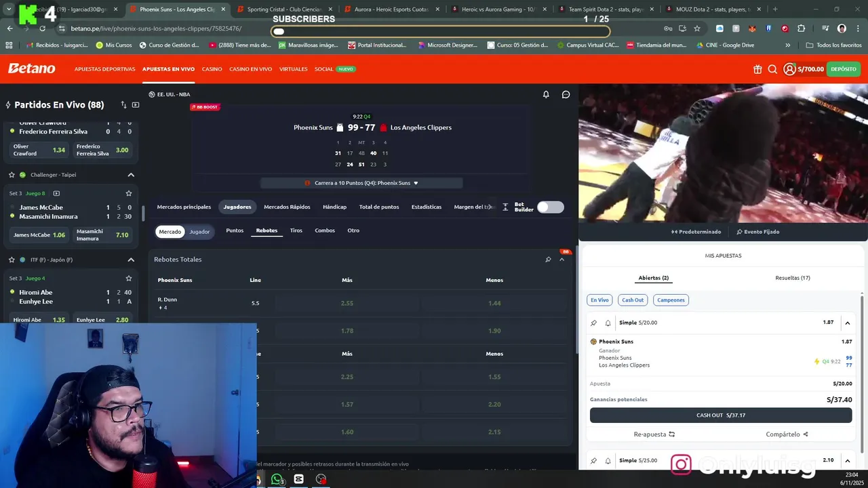This screenshot has height=488, width=868.
Task: Click the browser reload button
Action: 42,28
